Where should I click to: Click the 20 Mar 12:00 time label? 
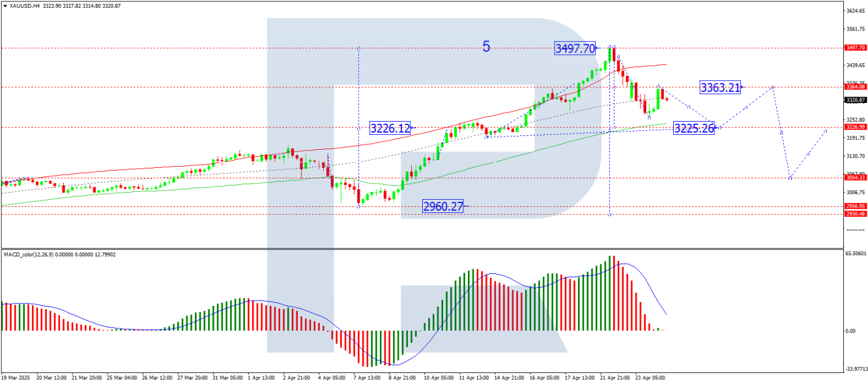coord(51,377)
